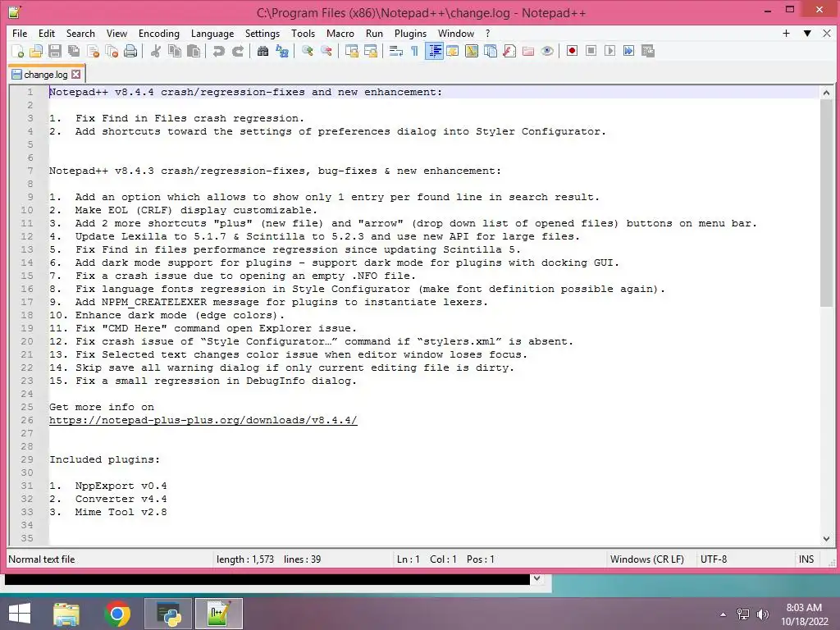The height and width of the screenshot is (630, 840).
Task: Open the notepad-plus-plus.org downloads link
Action: pos(203,420)
